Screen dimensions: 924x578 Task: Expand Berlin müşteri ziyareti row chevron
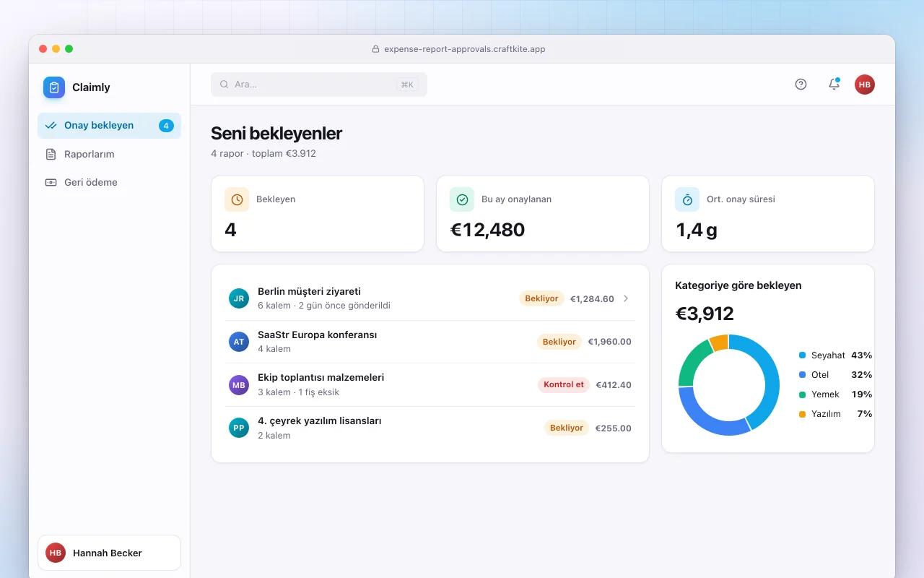coord(626,298)
